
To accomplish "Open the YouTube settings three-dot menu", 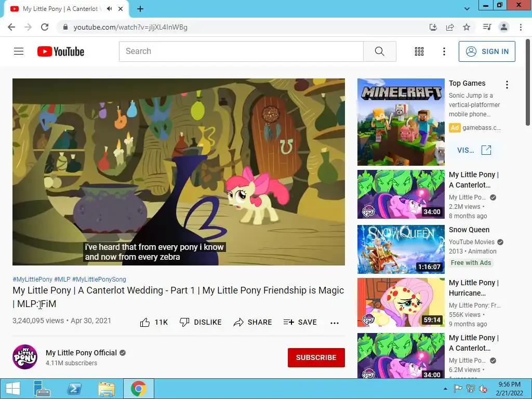I will (444, 51).
